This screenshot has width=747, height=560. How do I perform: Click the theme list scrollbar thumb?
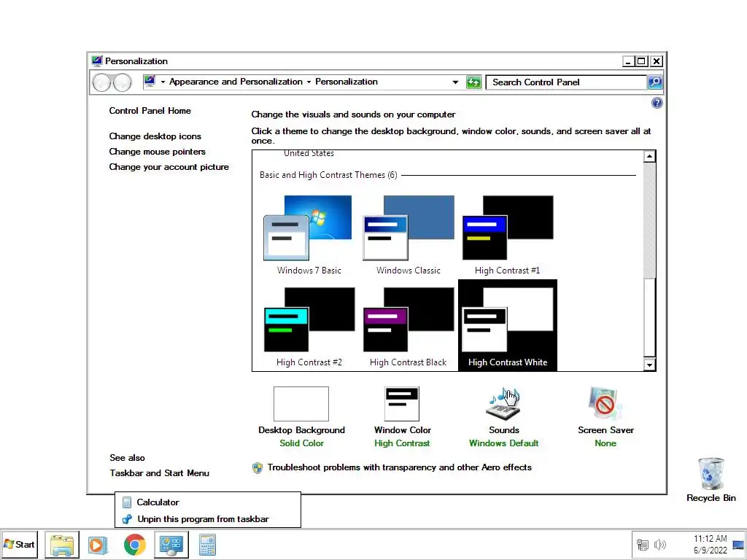[649, 316]
